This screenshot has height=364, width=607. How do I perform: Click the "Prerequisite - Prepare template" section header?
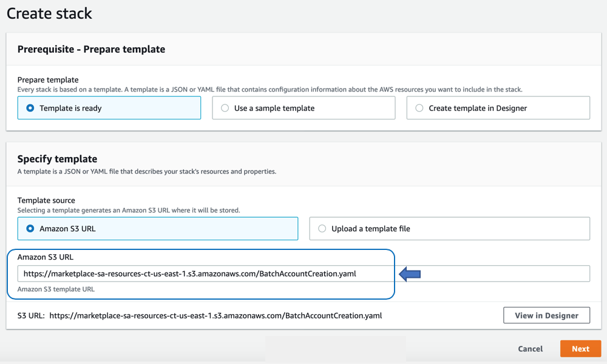click(90, 49)
